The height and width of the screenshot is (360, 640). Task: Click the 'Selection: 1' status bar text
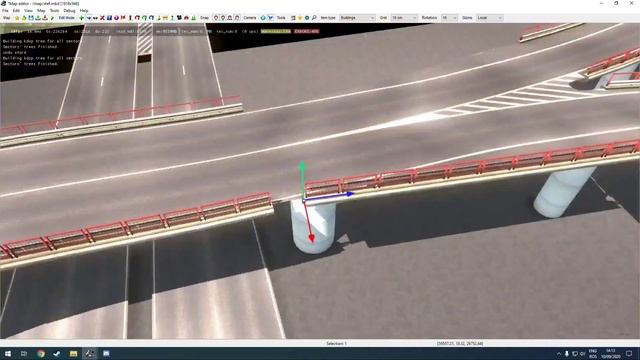[336, 344]
